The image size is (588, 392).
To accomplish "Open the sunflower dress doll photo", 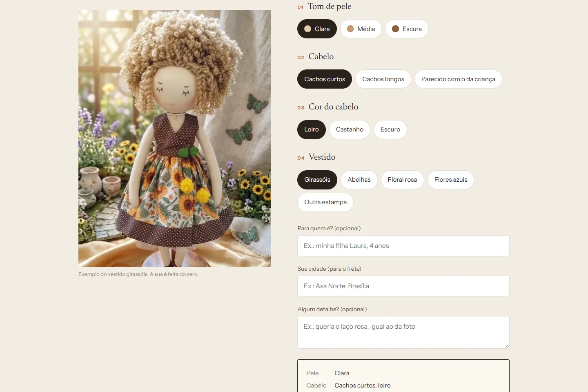I will 175,138.
